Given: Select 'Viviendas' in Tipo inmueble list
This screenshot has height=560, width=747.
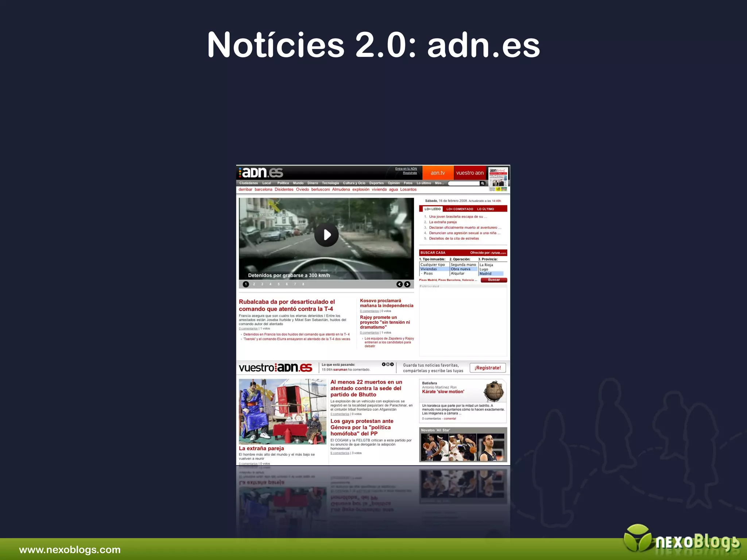Looking at the screenshot, I should coord(434,269).
